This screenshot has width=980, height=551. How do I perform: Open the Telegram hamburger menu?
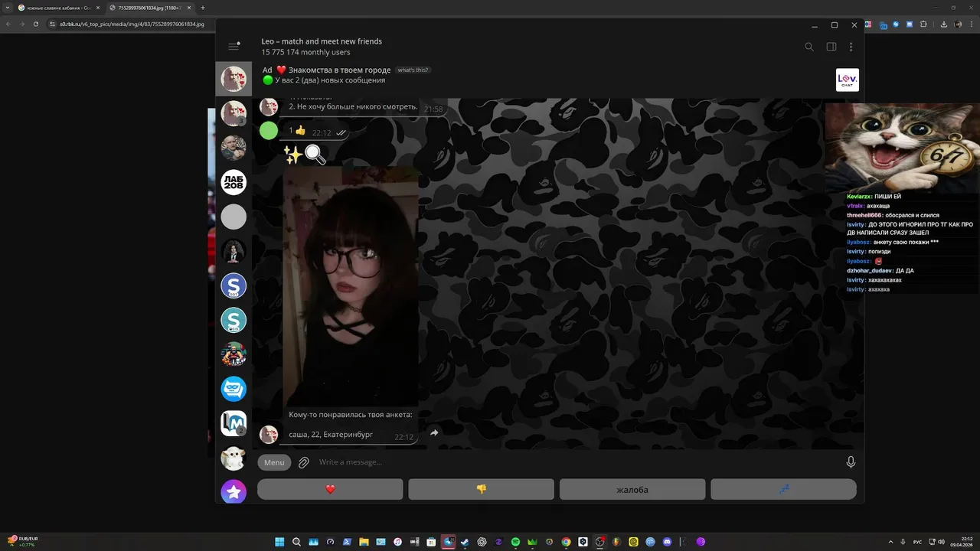[234, 47]
